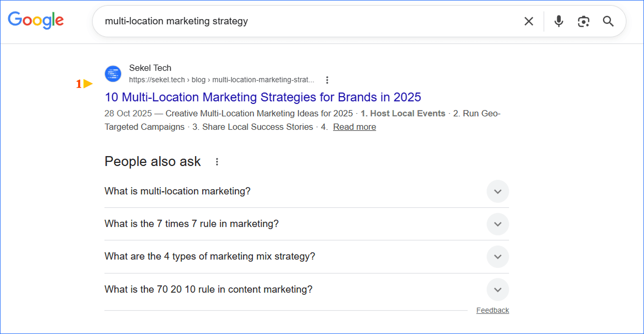644x334 pixels.
Task: Click the Feedback link
Action: 492,310
